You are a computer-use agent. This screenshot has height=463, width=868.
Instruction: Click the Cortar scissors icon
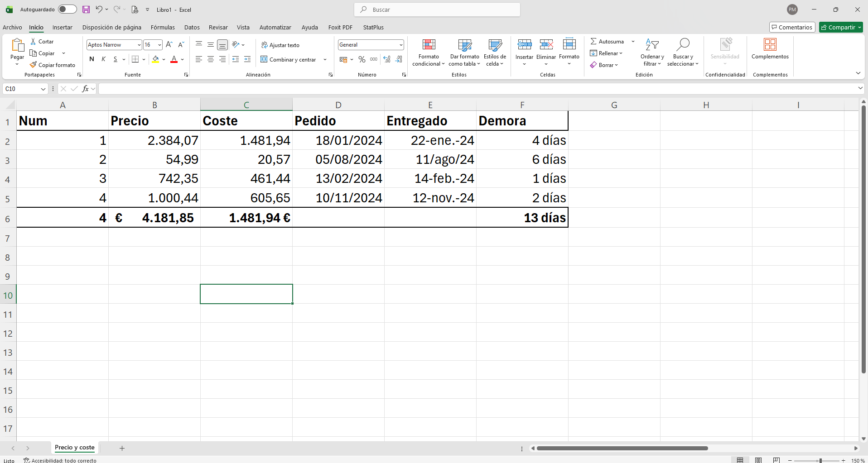click(33, 41)
